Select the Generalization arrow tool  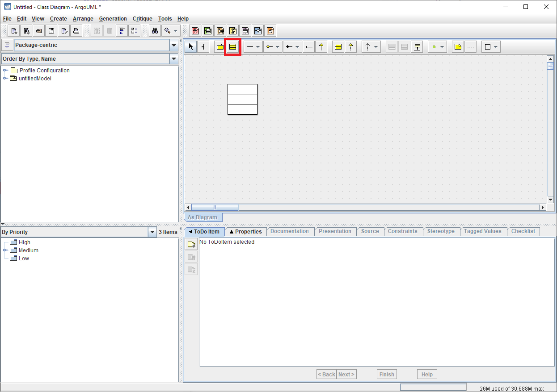tap(321, 47)
